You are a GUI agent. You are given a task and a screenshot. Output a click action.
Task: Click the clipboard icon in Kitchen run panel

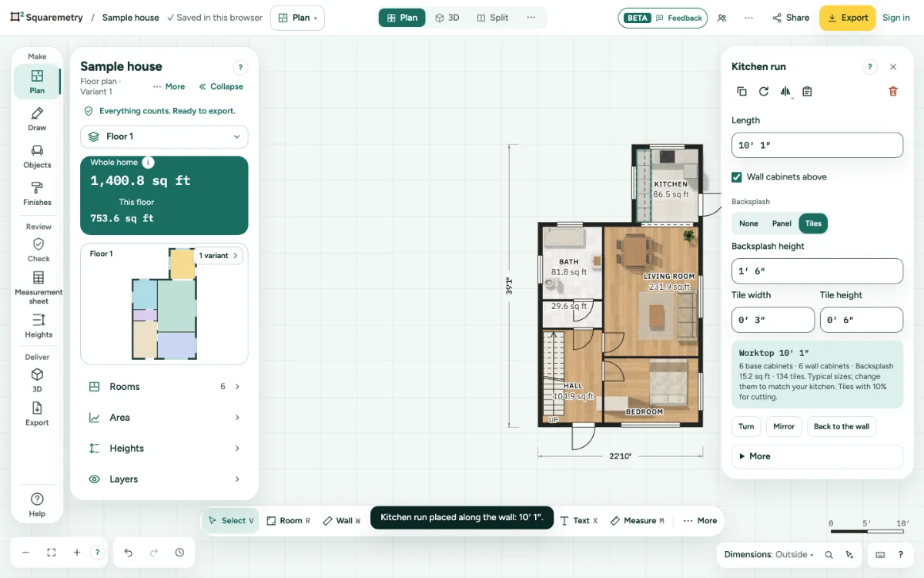click(807, 91)
